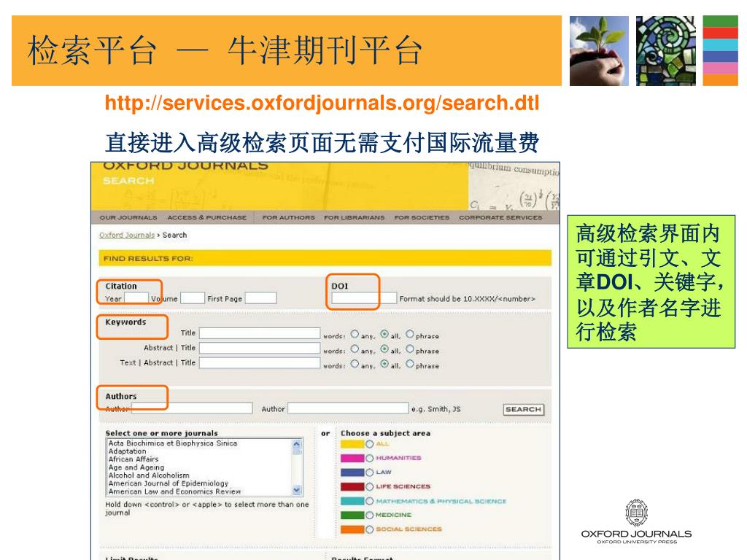Image resolution: width=747 pixels, height=560 pixels.
Task: Click the dark red Life Sciences swatch
Action: pos(352,486)
